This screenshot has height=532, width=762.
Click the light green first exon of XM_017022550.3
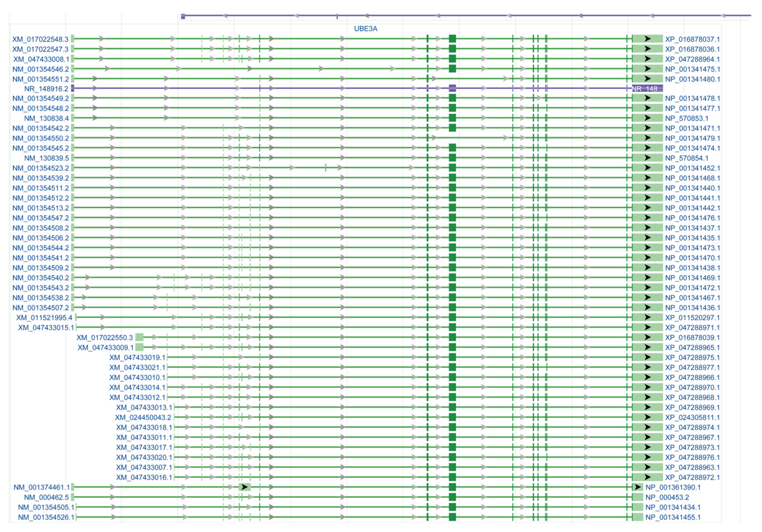point(139,338)
